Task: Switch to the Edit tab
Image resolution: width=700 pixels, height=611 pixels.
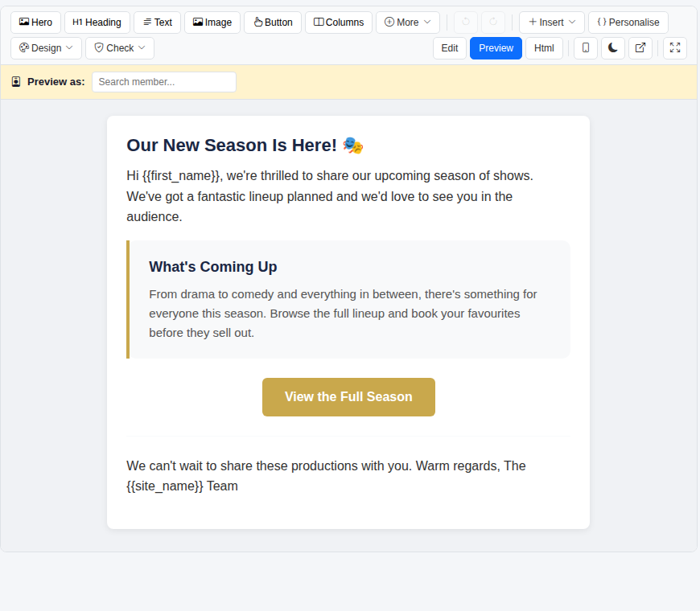Action: pyautogui.click(x=450, y=48)
